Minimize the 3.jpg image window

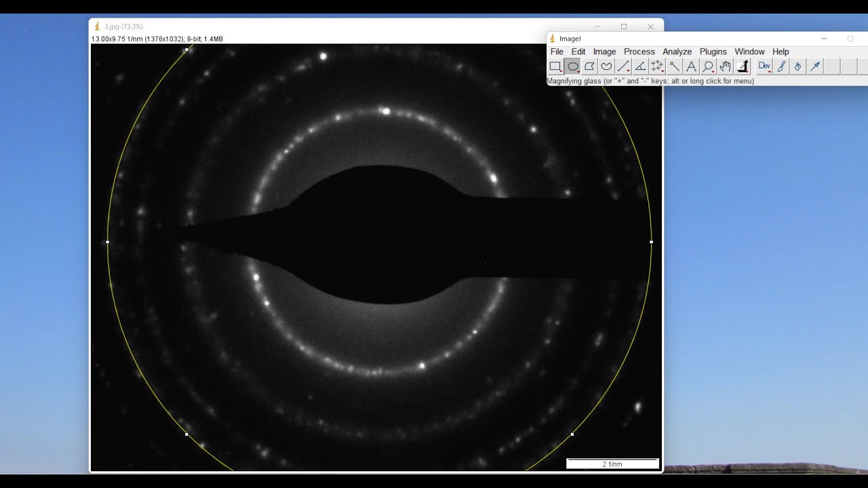point(598,26)
